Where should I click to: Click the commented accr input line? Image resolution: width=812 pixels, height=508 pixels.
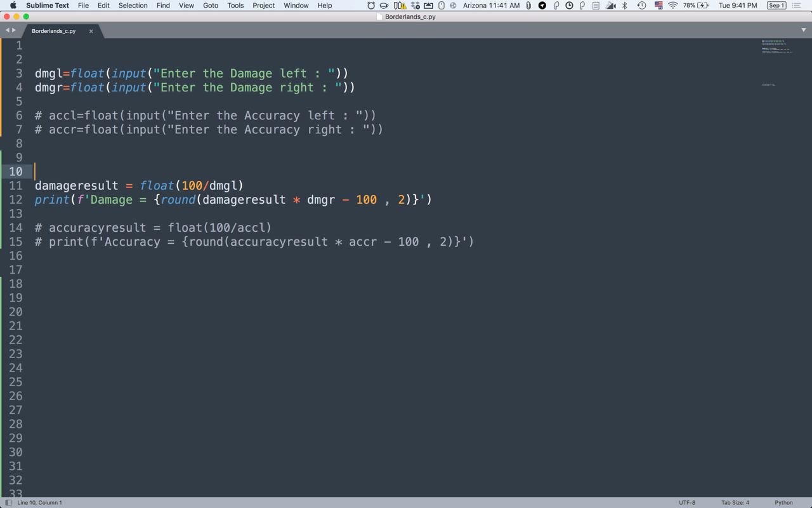tap(209, 130)
